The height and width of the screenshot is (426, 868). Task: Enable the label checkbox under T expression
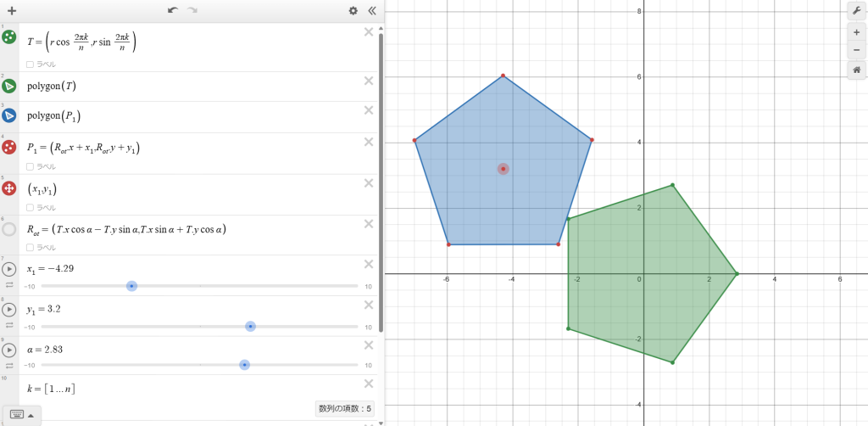pos(31,64)
